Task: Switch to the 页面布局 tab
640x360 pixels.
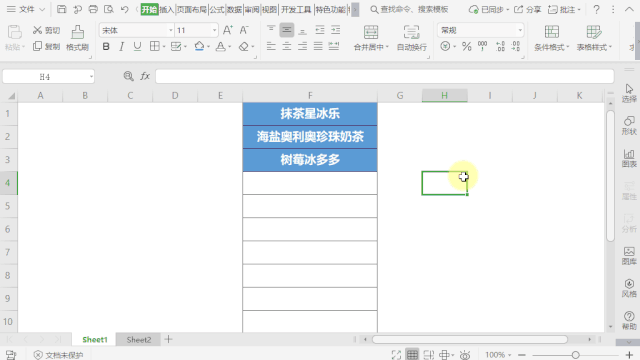Action: 191,9
